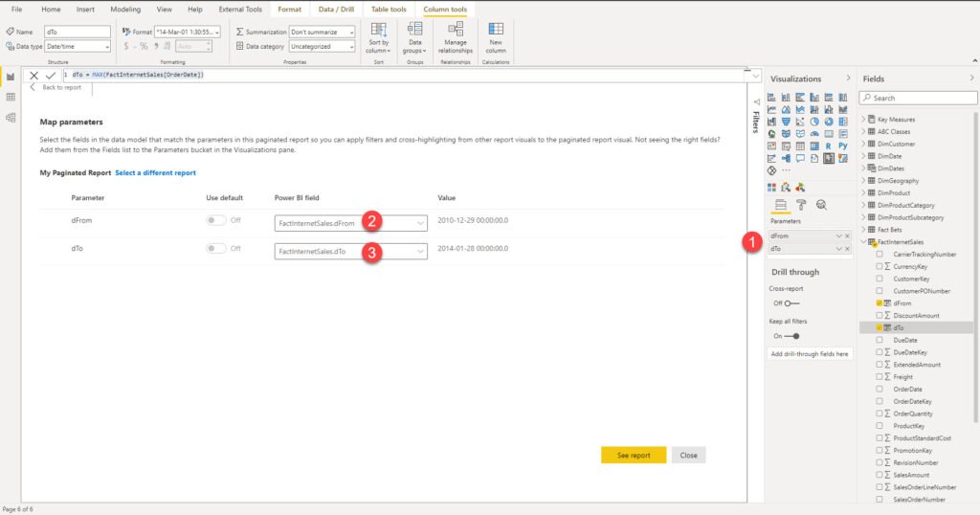Expand the Key Measures folder

(x=864, y=119)
